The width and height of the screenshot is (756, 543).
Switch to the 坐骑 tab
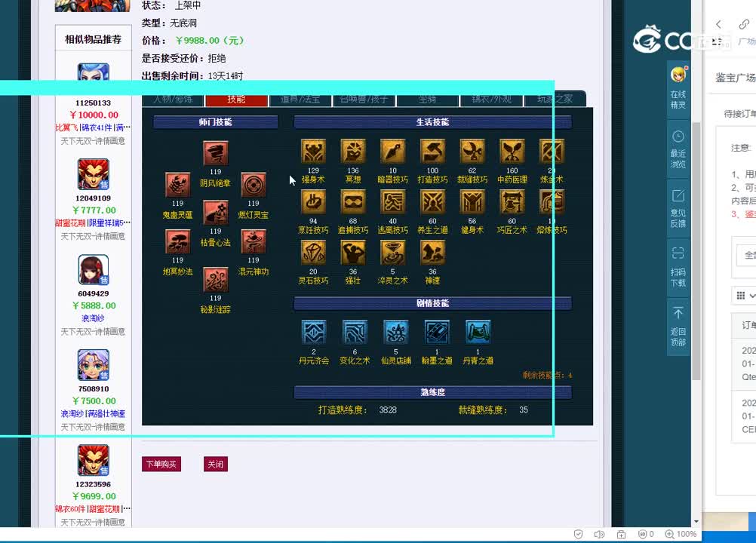pyautogui.click(x=427, y=99)
